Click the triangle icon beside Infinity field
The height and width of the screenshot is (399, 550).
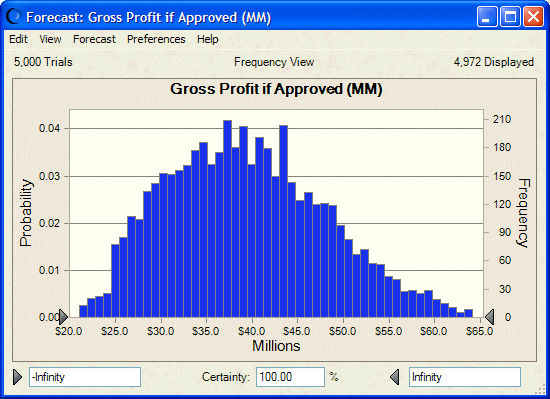[394, 377]
